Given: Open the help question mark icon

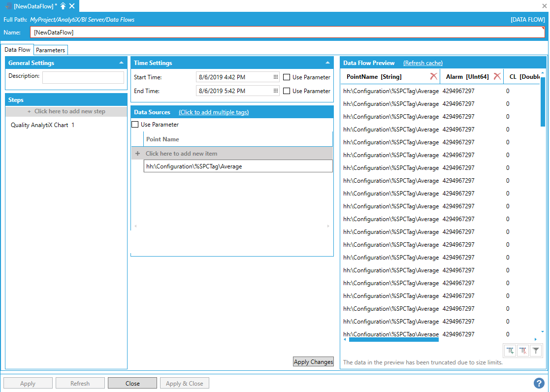Looking at the screenshot, I should coord(539,383).
